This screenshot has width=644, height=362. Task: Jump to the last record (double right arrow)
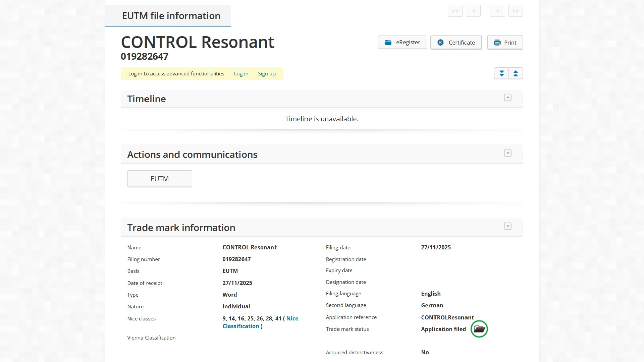coord(516,11)
